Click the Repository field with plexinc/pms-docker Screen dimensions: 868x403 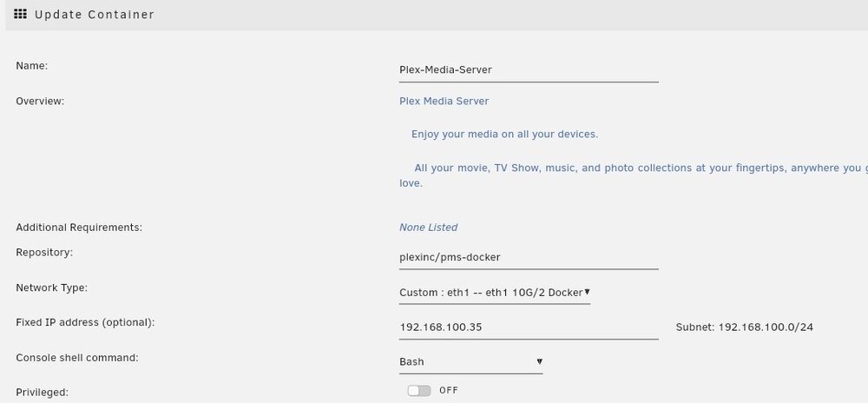click(529, 257)
